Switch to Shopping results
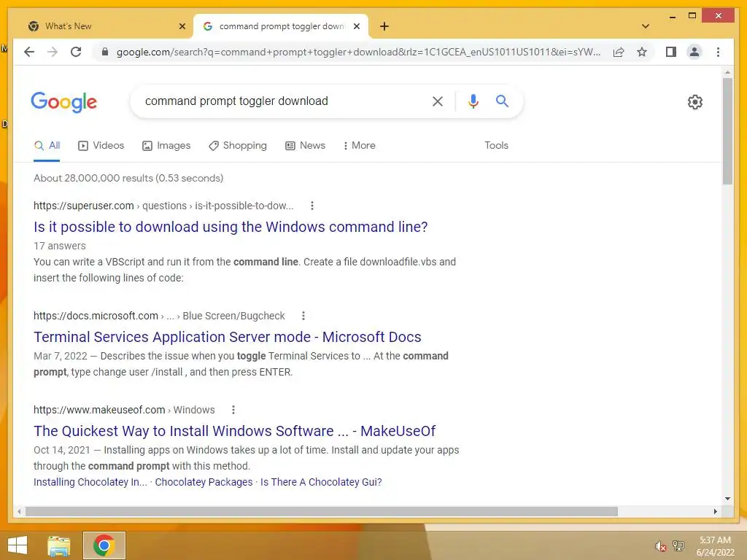The width and height of the screenshot is (747, 560). (238, 146)
